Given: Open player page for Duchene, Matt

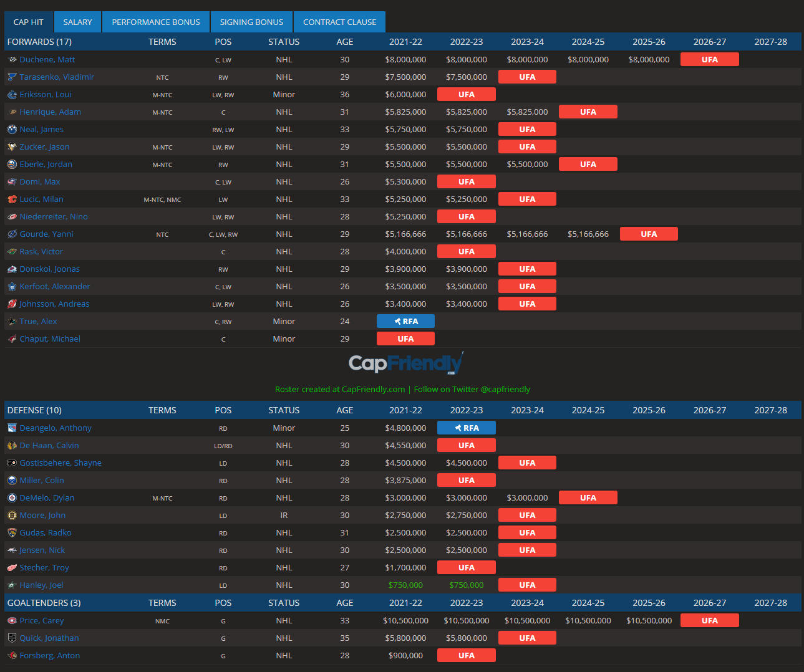Looking at the screenshot, I should tap(47, 60).
